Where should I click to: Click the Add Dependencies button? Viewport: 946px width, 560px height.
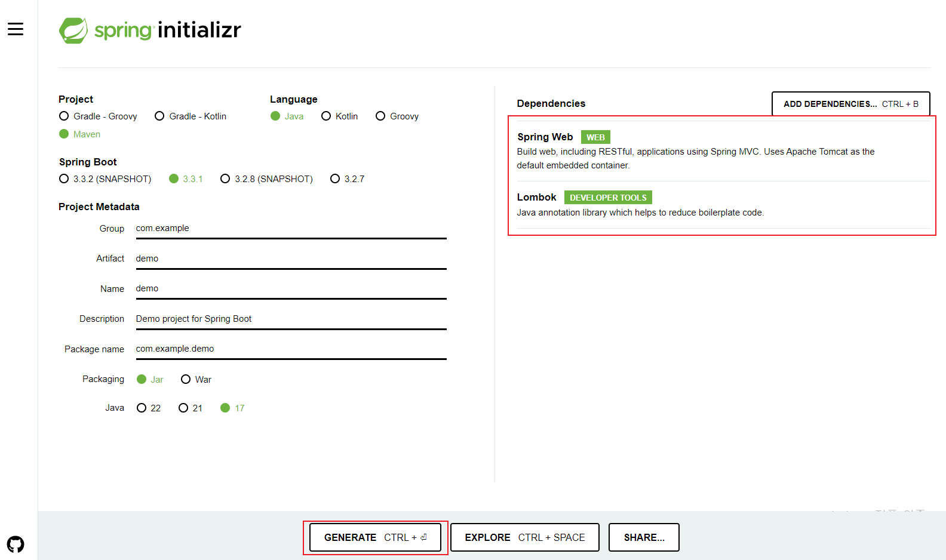(x=851, y=104)
